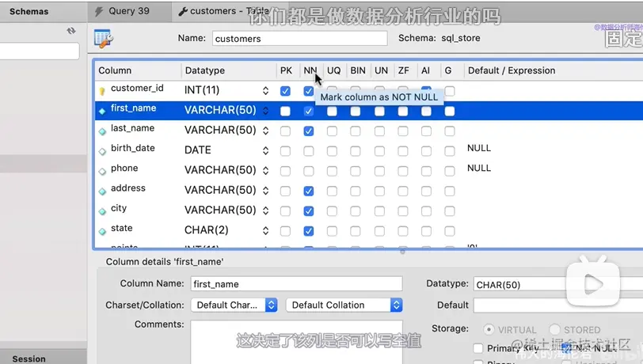Click the schema search field in sidebar
Screen dimensions: 643x364
[40, 51]
